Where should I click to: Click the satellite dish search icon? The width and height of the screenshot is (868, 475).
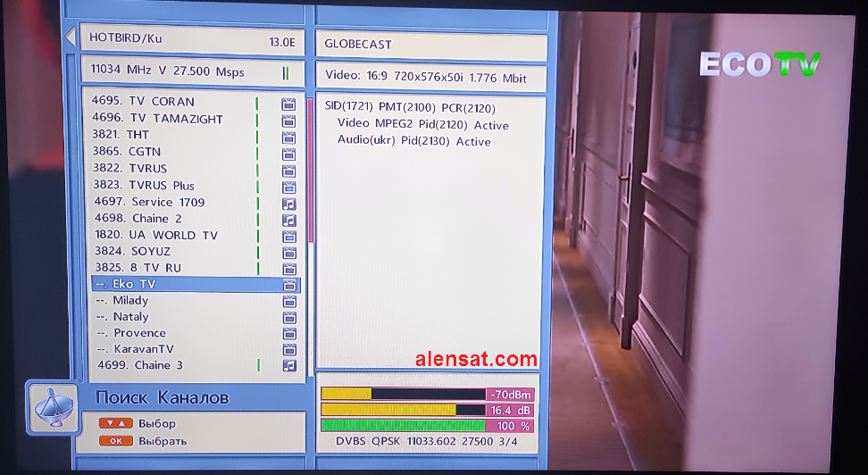[50, 406]
